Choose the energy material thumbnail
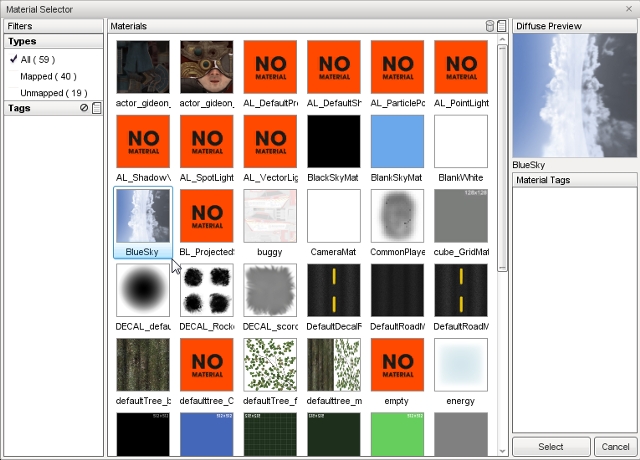Image resolution: width=640 pixels, height=460 pixels. [460, 365]
